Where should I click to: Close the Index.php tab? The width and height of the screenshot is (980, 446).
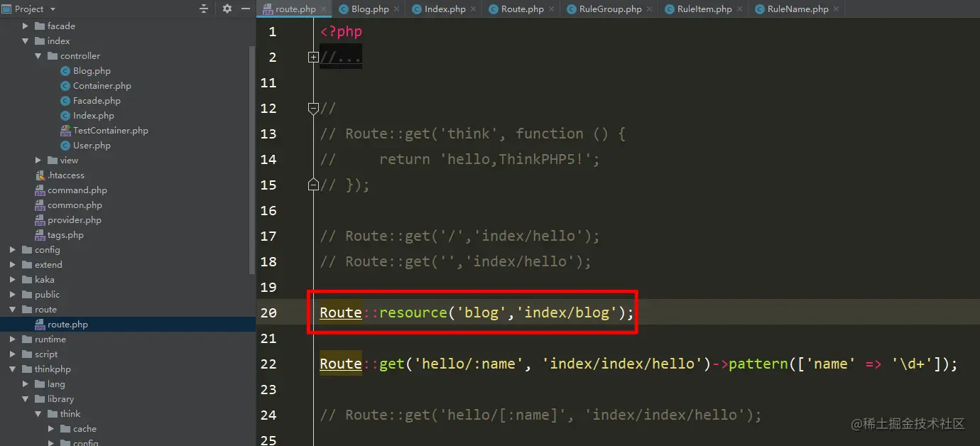pos(473,9)
